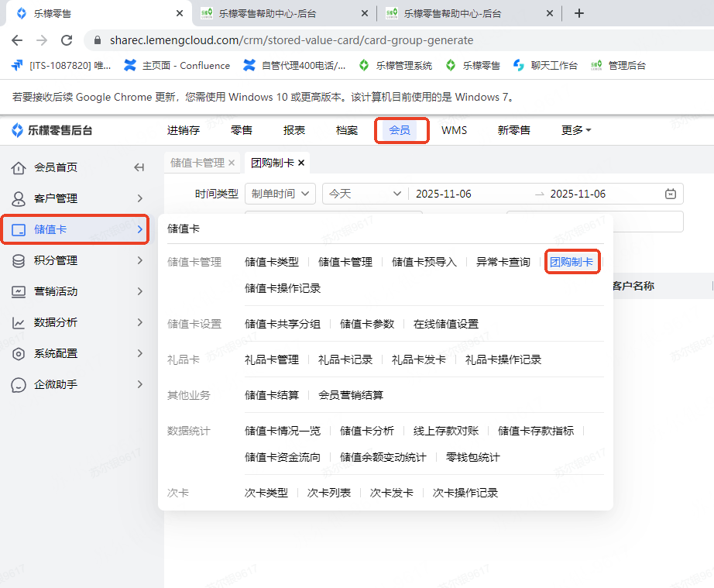Select the 会员 top menu
This screenshot has height=588, width=714.
click(400, 130)
